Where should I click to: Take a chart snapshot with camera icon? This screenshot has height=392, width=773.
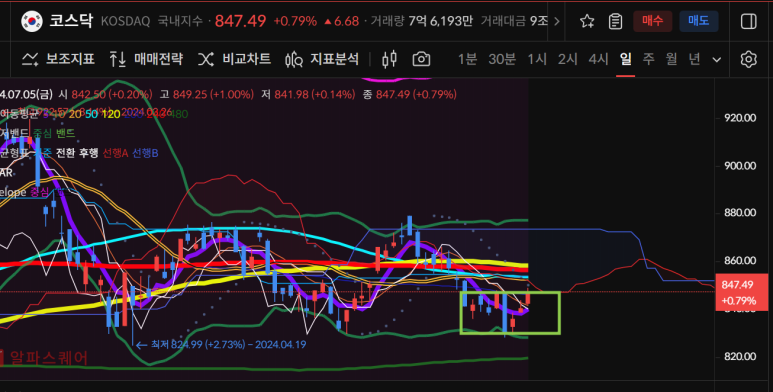(x=421, y=59)
